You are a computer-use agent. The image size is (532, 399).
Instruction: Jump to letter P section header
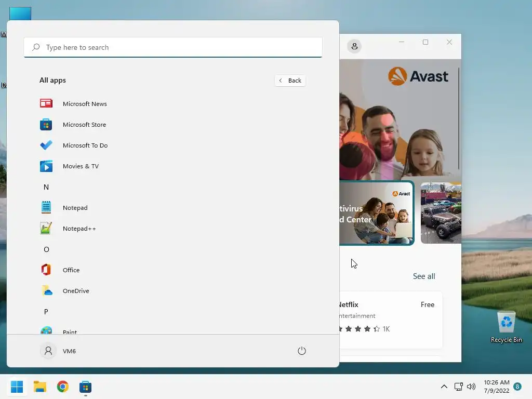(46, 312)
